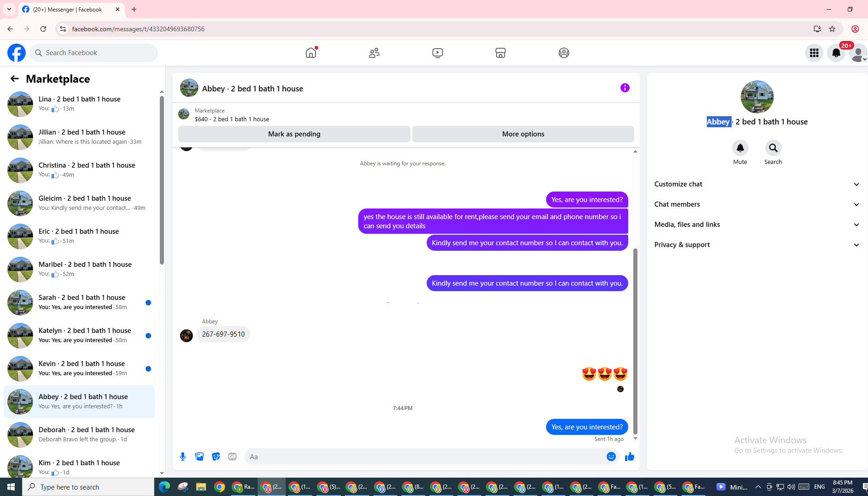
Task: Mute the Abbey conversation
Action: click(x=740, y=148)
